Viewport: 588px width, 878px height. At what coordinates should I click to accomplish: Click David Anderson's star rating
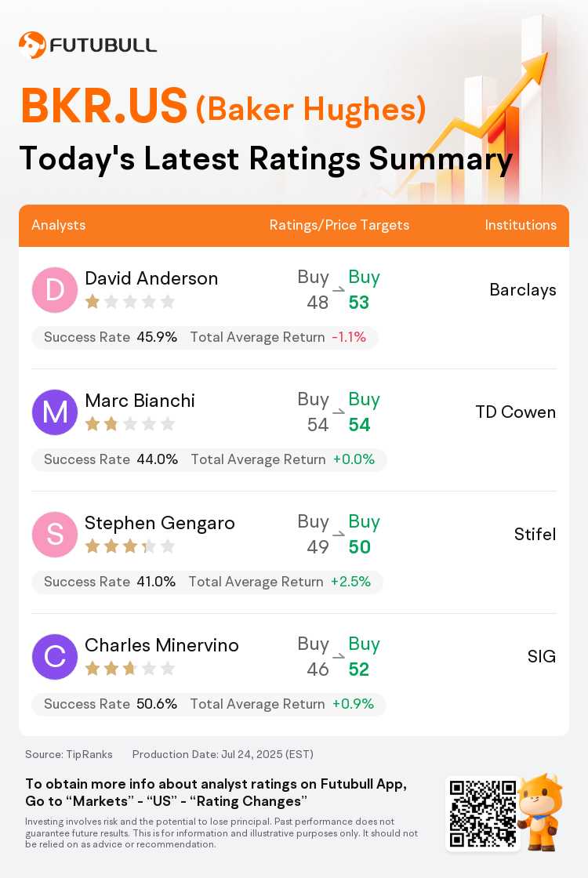[x=130, y=303]
